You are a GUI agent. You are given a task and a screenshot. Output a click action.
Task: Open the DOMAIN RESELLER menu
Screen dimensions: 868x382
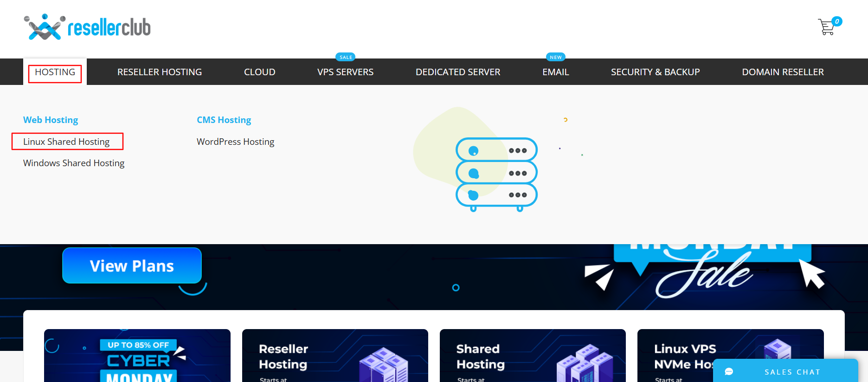pyautogui.click(x=783, y=72)
